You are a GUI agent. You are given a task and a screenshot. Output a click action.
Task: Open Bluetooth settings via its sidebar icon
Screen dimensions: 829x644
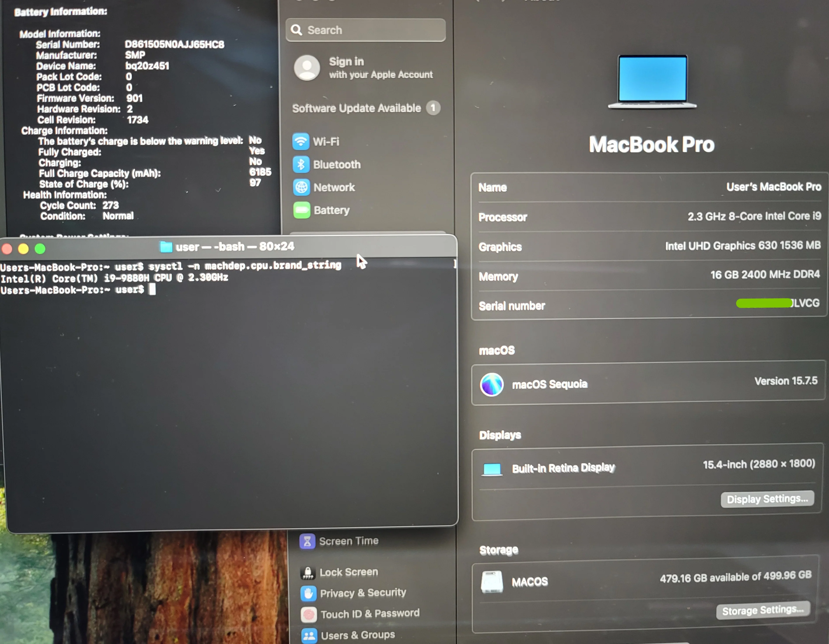[301, 164]
